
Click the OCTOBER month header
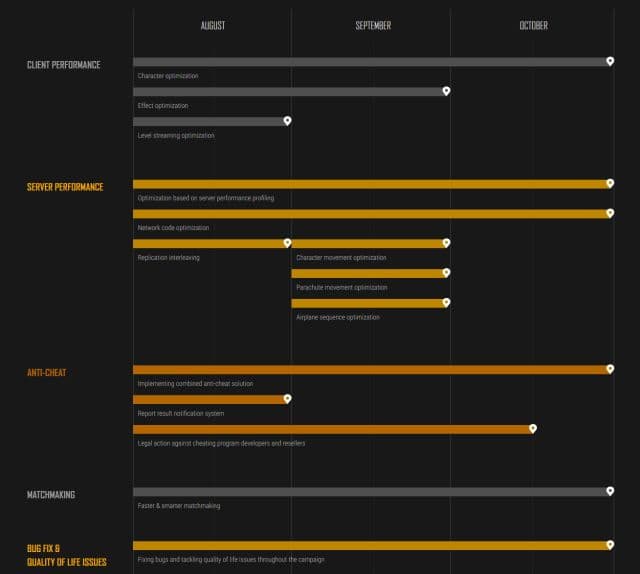[533, 26]
